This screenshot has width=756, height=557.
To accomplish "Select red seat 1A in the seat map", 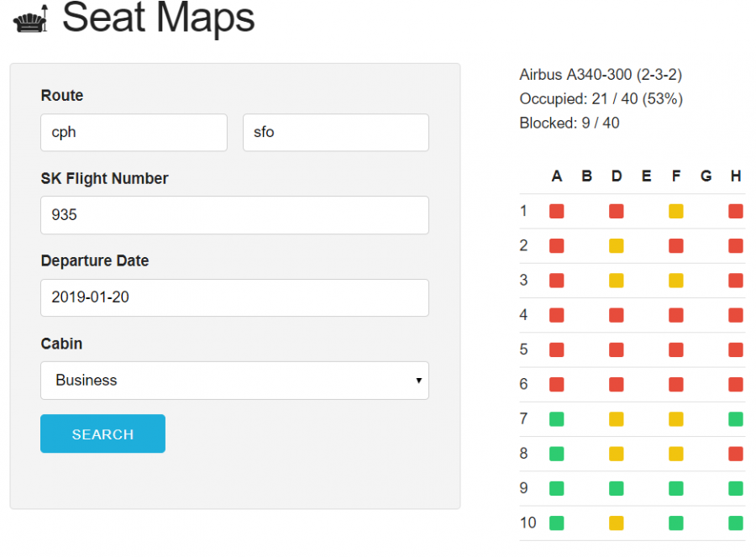I will [x=556, y=211].
